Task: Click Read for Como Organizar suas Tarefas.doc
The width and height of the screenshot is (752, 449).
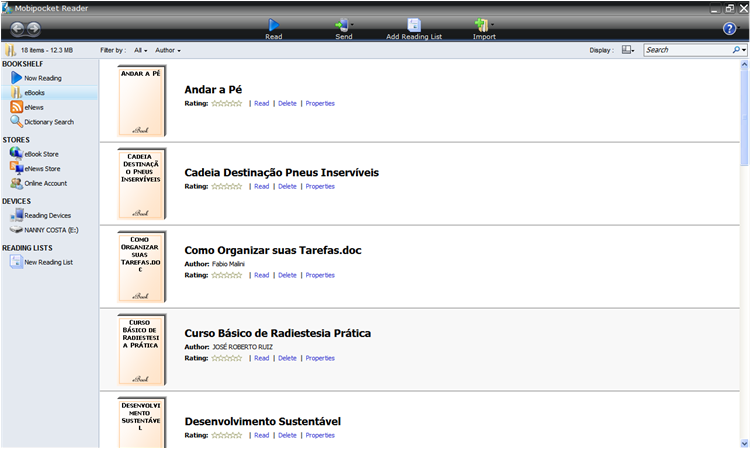Action: [261, 275]
